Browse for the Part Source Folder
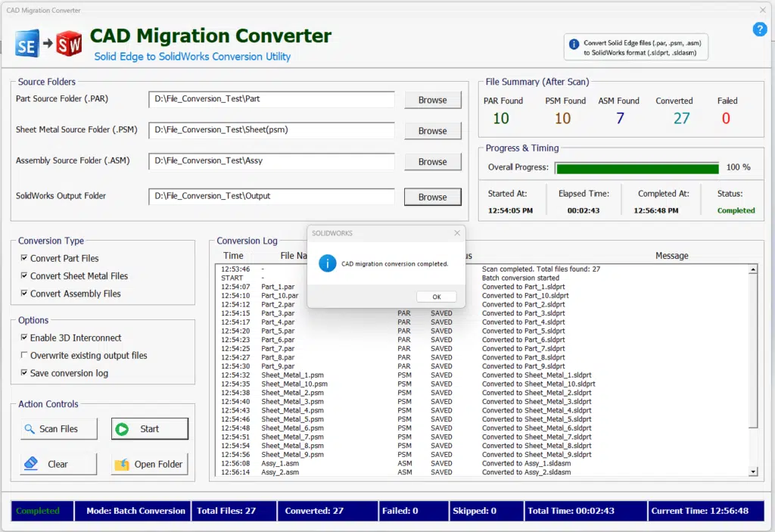The width and height of the screenshot is (775, 532). coord(432,100)
